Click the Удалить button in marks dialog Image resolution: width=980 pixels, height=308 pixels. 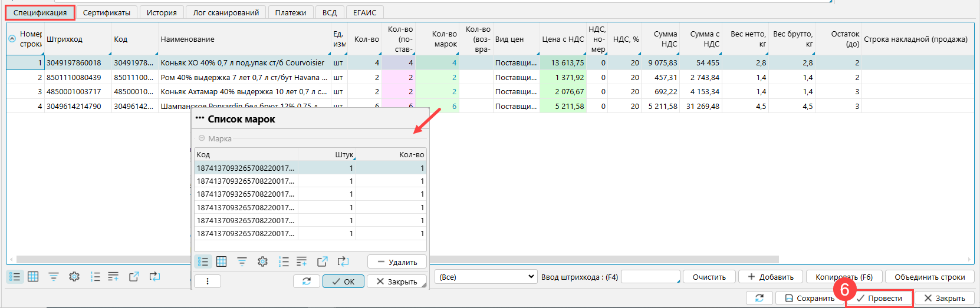[397, 262]
